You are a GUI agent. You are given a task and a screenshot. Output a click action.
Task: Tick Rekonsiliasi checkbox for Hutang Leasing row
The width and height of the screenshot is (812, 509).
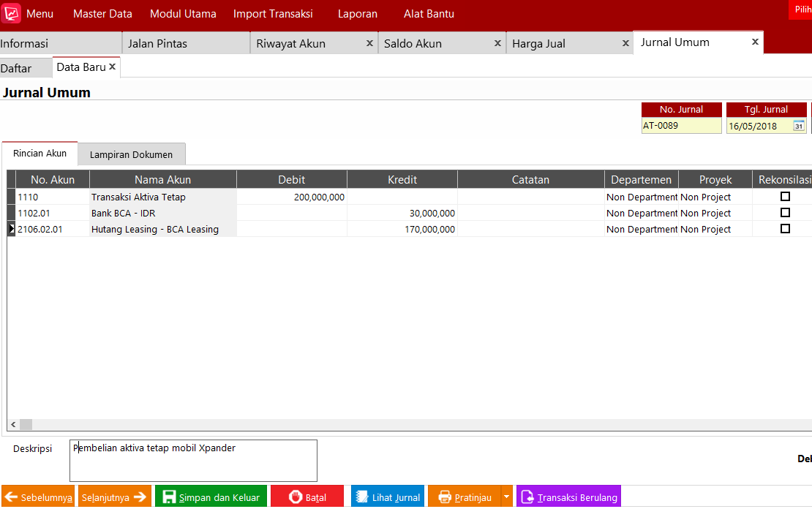click(785, 229)
